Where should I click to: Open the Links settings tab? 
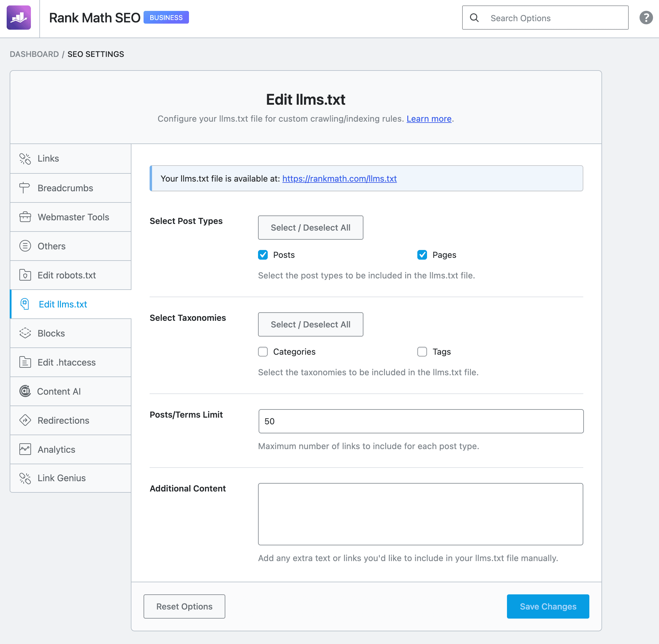(x=71, y=159)
